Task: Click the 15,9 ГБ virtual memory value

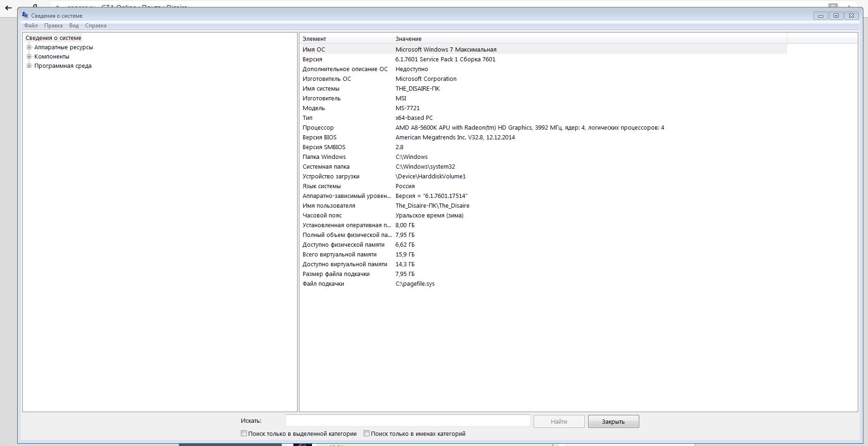Action: point(405,255)
